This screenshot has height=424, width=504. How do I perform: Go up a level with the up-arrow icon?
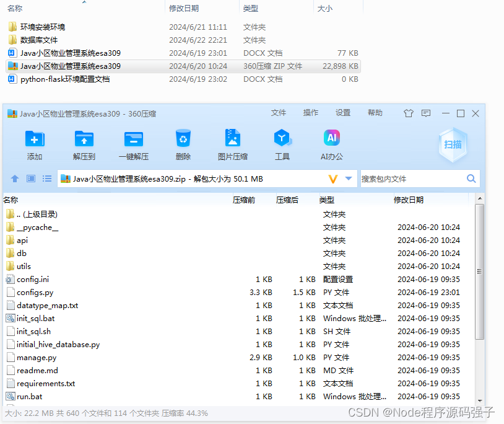pyautogui.click(x=14, y=179)
